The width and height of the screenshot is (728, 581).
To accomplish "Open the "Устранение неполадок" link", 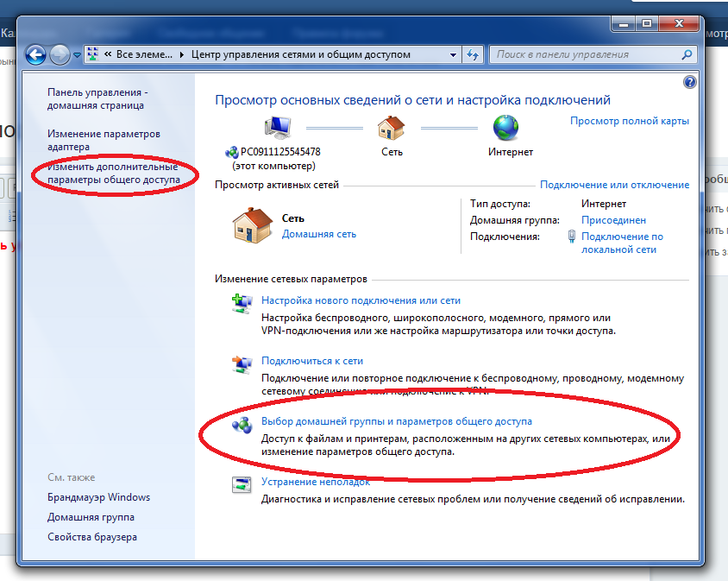I will tap(315, 482).
